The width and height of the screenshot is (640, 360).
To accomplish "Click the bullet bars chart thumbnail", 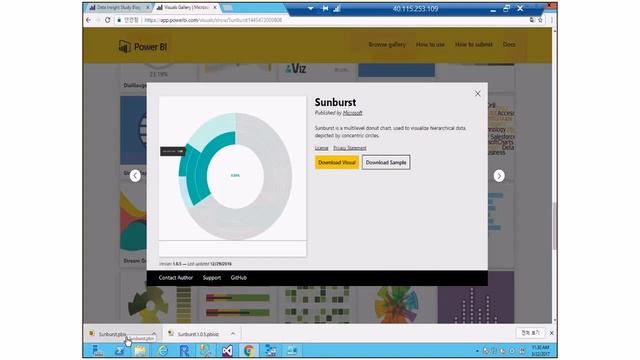I will pos(238,305).
